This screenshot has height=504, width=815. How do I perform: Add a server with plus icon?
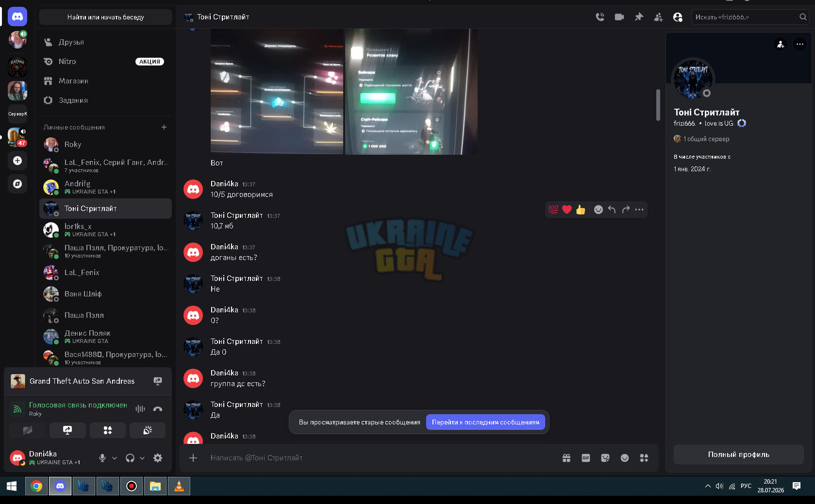(17, 161)
